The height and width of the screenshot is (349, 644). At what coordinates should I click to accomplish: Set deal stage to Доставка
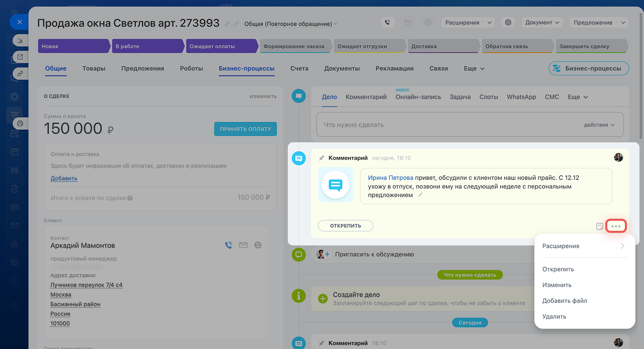(x=443, y=46)
